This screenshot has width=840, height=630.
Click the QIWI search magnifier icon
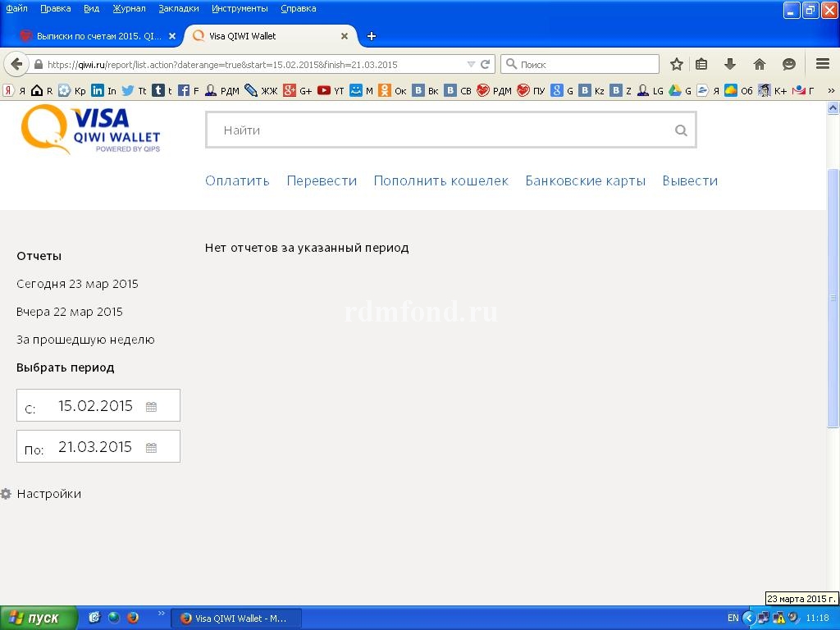(681, 130)
